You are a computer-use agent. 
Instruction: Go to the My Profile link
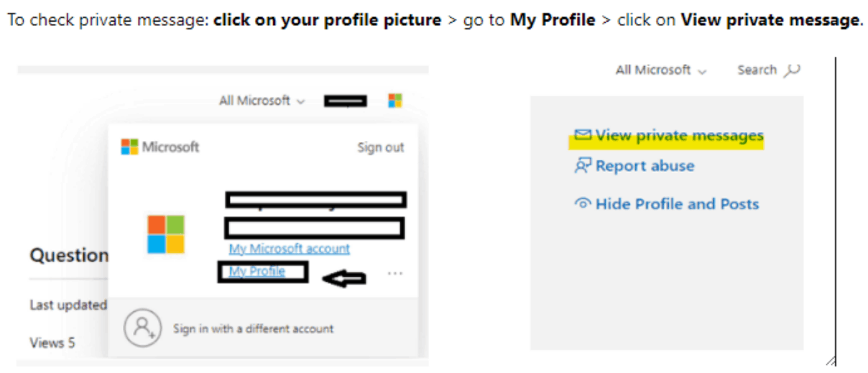click(257, 272)
